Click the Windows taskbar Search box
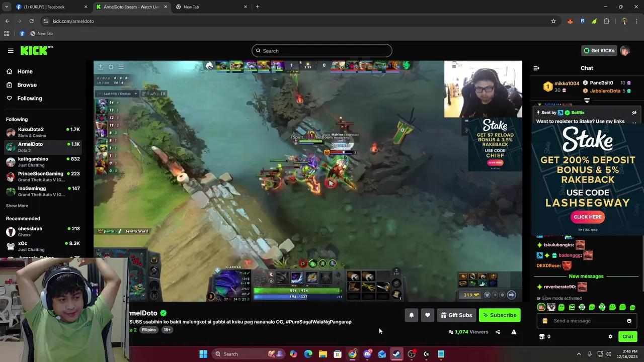644x362 pixels. coord(248,354)
